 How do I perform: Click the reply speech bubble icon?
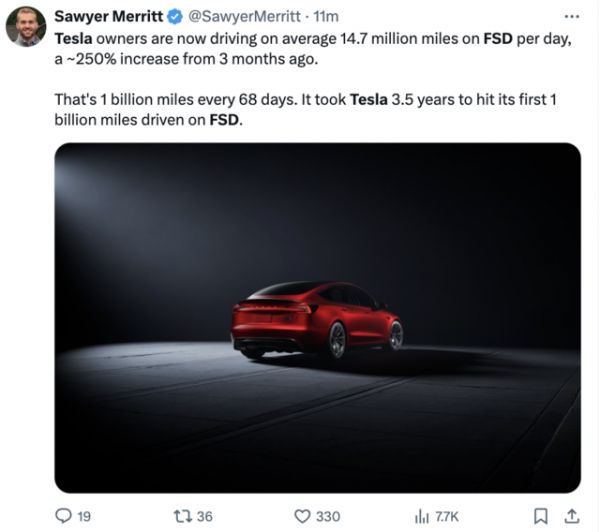[x=63, y=516]
